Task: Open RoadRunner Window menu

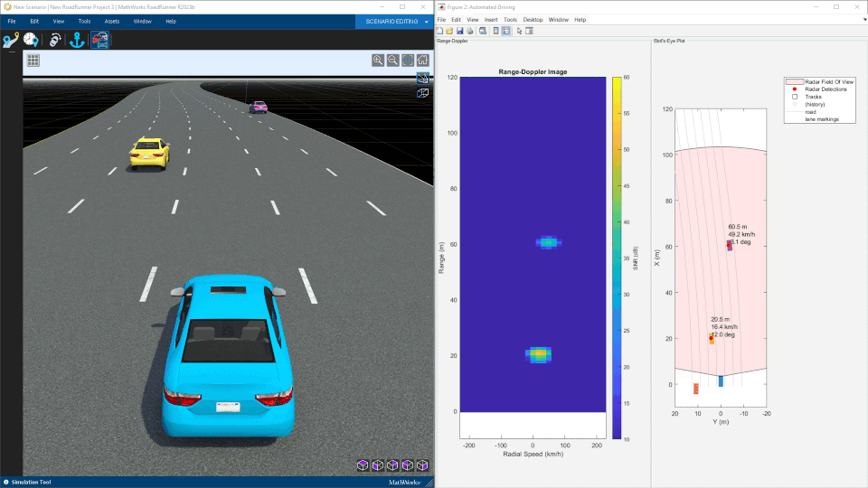Action: tap(142, 22)
